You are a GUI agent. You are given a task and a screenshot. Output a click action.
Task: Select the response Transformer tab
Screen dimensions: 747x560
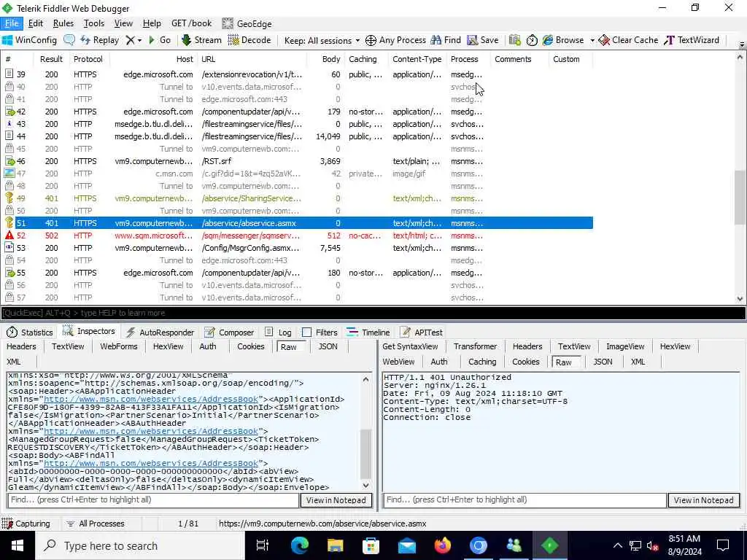[x=475, y=346]
